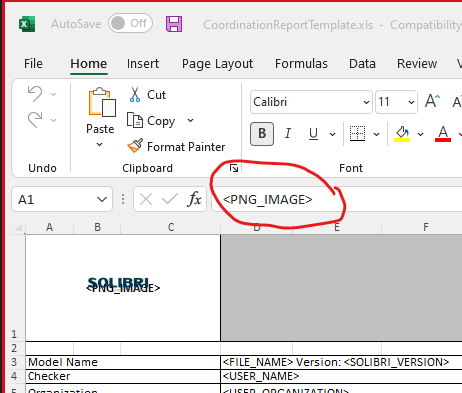This screenshot has width=462, height=393.
Task: Click the Select All corner triangle
Action: (x=18, y=228)
